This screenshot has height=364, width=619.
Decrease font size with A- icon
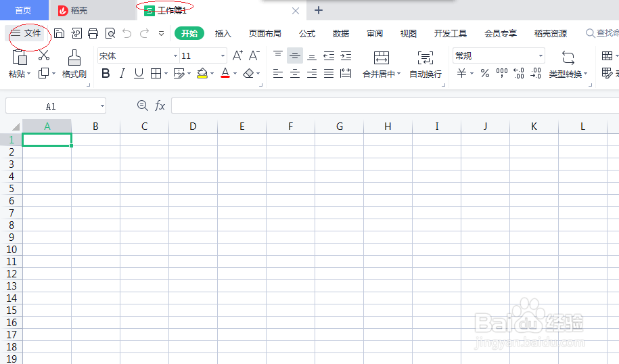click(x=254, y=55)
